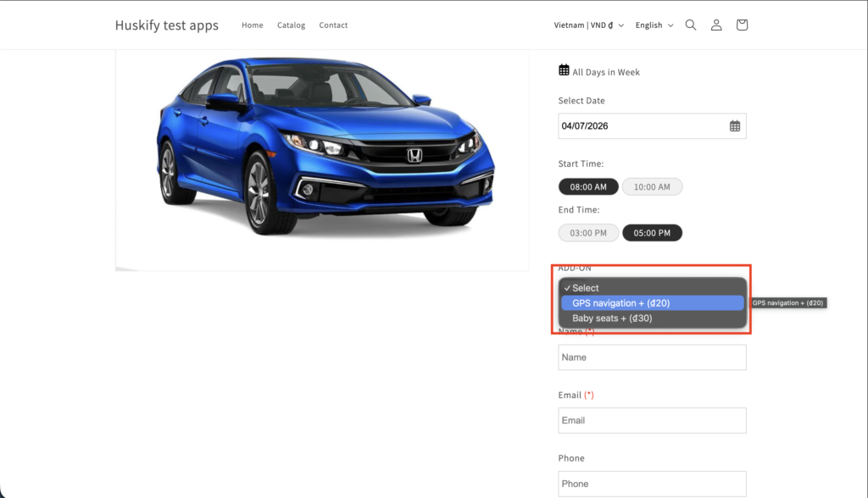Select the 10:00 AM start time
Viewport: 868px width, 498px height.
tap(652, 187)
